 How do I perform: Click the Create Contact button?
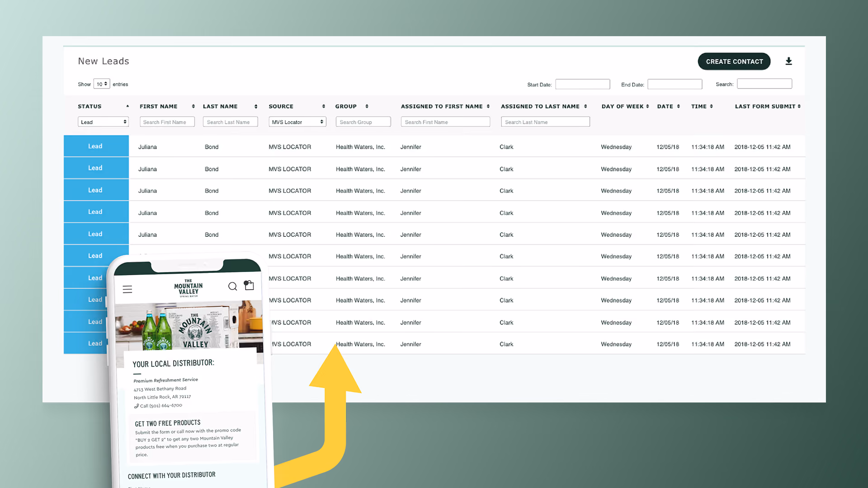point(734,61)
